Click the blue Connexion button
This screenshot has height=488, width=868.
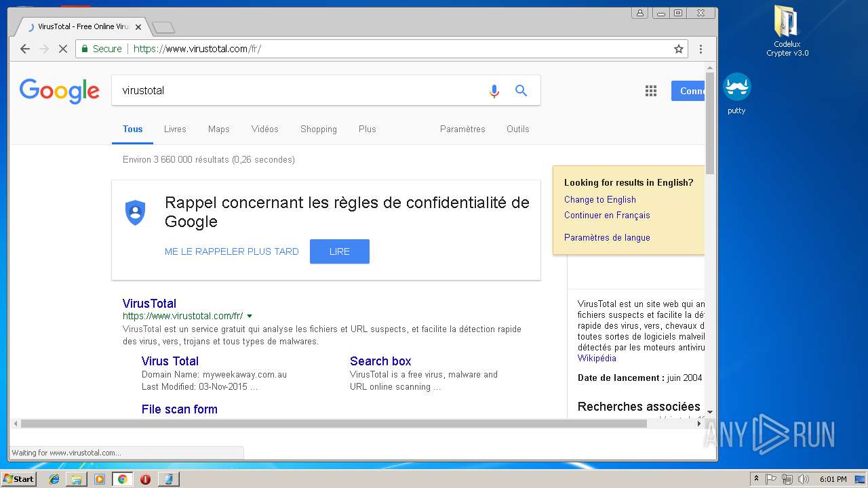point(688,91)
